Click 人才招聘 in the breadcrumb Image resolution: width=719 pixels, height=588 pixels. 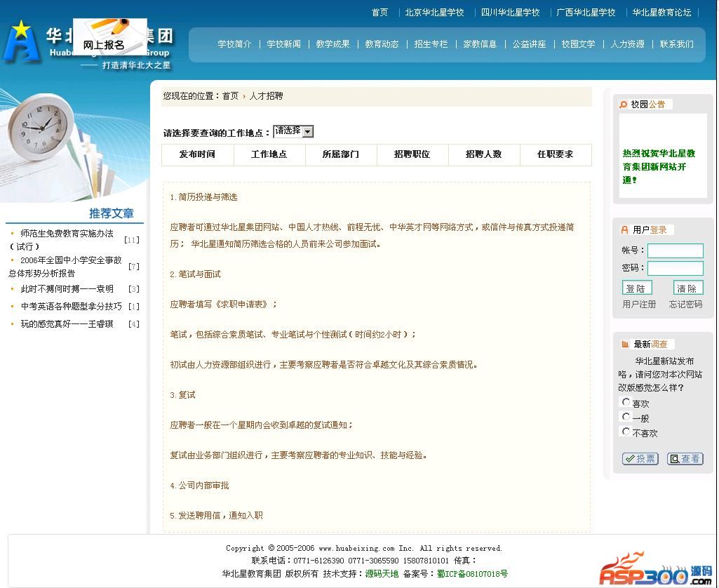[x=266, y=96]
